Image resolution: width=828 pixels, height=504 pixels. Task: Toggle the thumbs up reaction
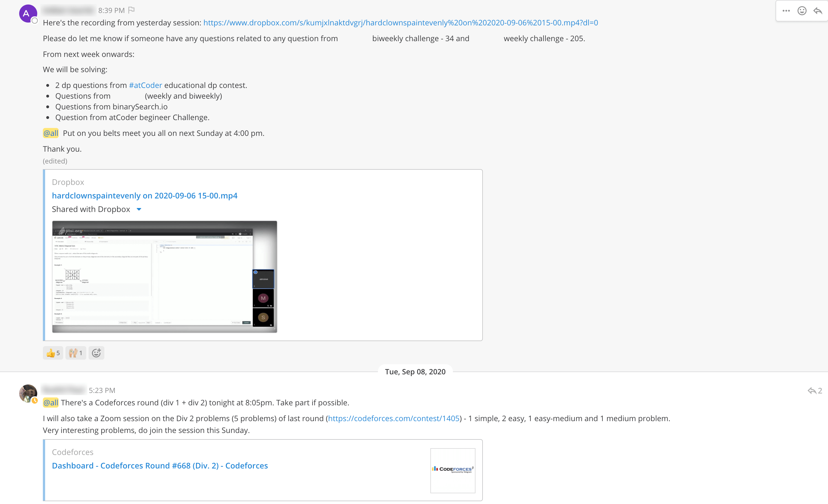pos(53,353)
